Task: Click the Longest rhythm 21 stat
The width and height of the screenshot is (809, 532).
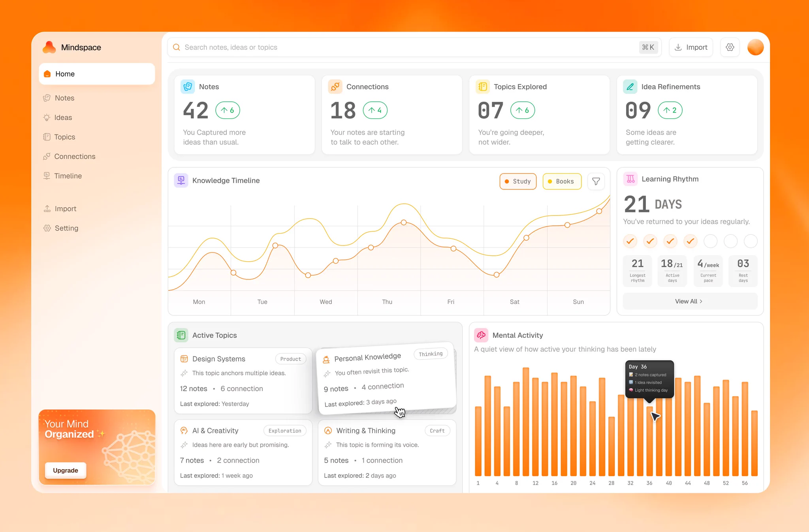Action: click(638, 271)
